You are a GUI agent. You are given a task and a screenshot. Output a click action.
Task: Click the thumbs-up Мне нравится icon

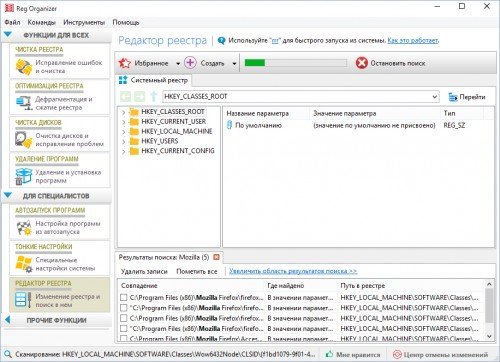pos(329,354)
